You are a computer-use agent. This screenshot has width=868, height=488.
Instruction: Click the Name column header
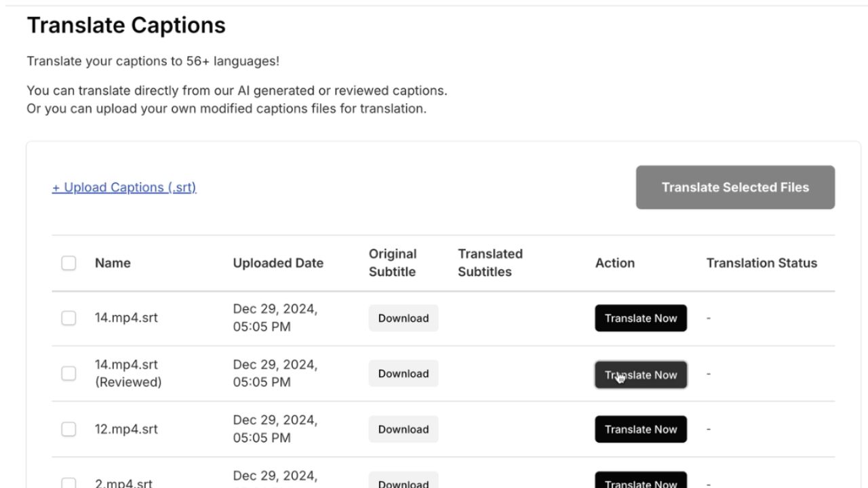[x=113, y=263]
